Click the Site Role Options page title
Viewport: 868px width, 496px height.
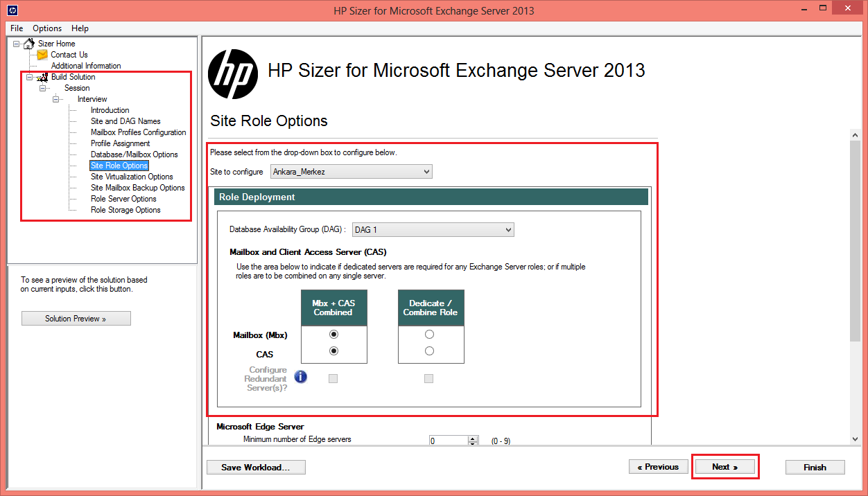click(269, 121)
